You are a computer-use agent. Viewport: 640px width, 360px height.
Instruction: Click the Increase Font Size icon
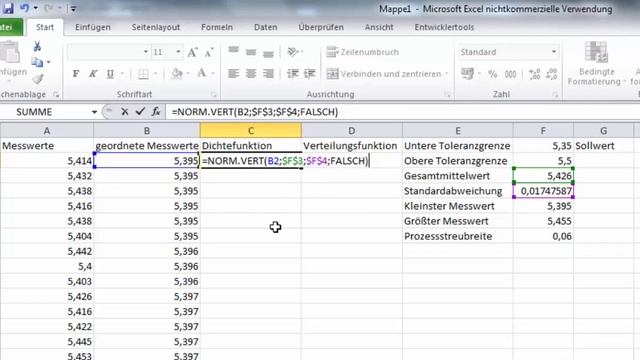(x=192, y=52)
